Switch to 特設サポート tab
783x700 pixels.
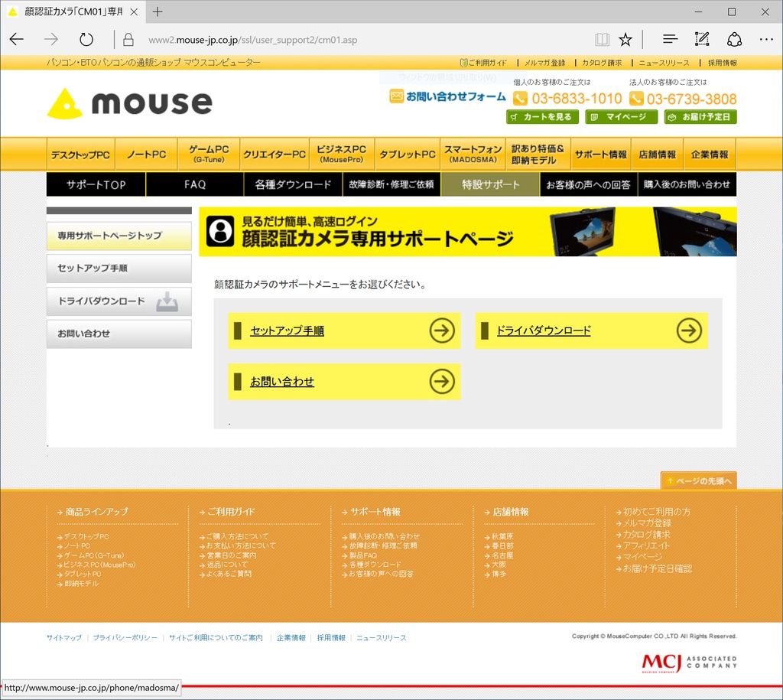(490, 184)
